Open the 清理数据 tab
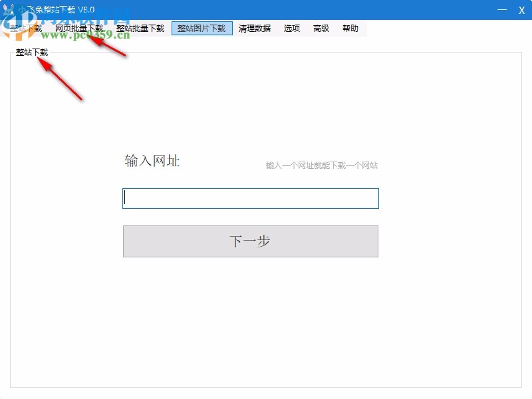The width and height of the screenshot is (532, 399). coord(254,28)
